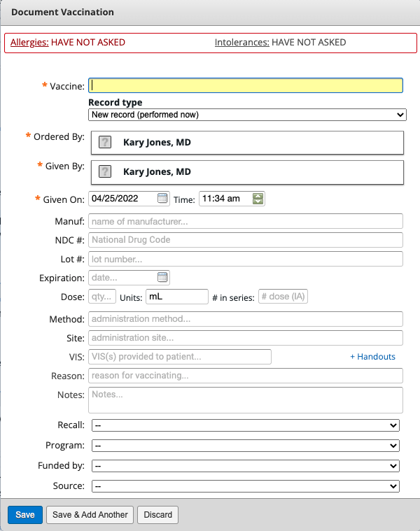The height and width of the screenshot is (531, 420).
Task: Open the Expiration date calendar icon
Action: 162,277
